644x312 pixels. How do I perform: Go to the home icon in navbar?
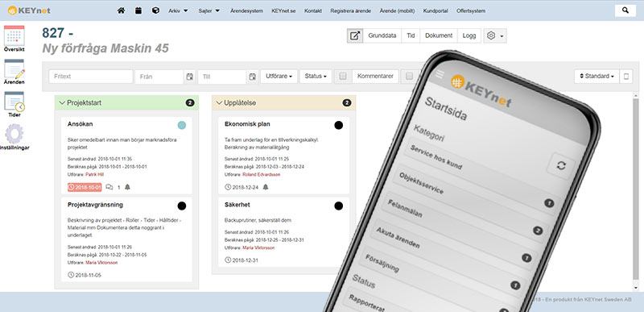pos(121,10)
